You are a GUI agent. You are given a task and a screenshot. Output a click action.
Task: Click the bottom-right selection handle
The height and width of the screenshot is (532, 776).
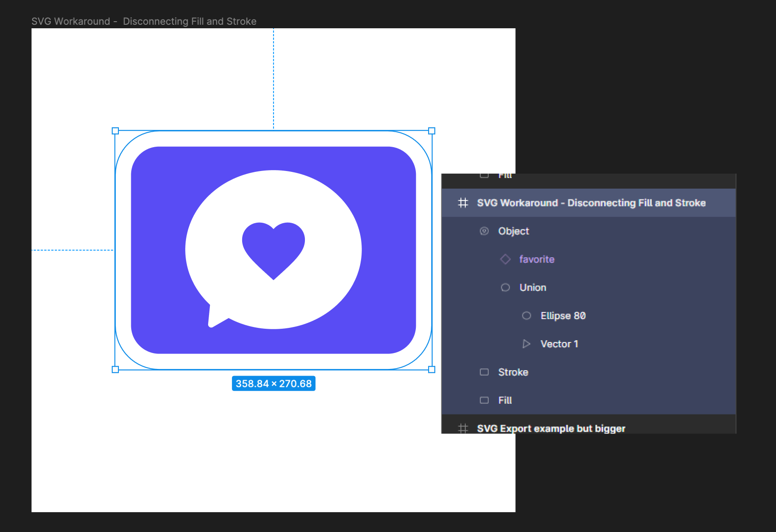click(x=432, y=369)
